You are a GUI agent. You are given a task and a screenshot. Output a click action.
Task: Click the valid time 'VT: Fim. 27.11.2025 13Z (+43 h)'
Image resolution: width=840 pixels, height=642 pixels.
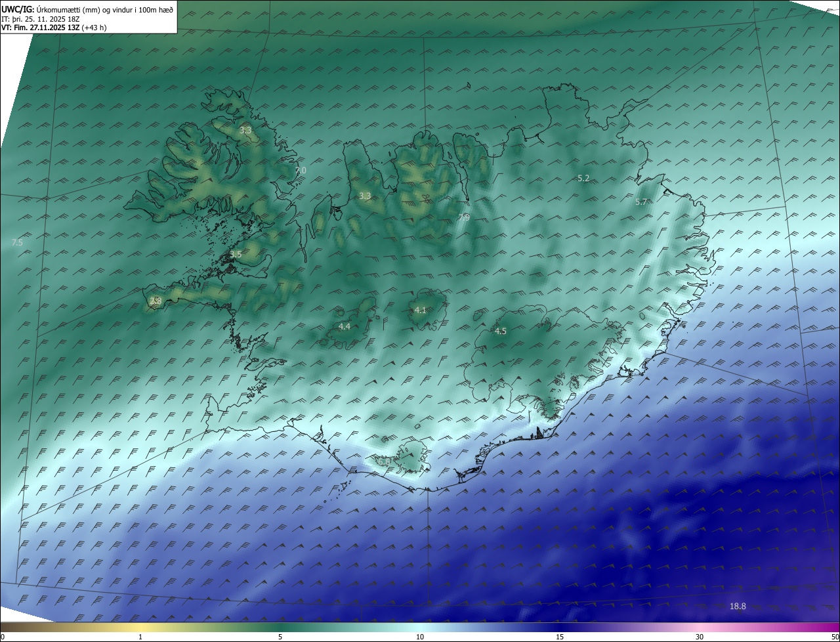(54, 28)
